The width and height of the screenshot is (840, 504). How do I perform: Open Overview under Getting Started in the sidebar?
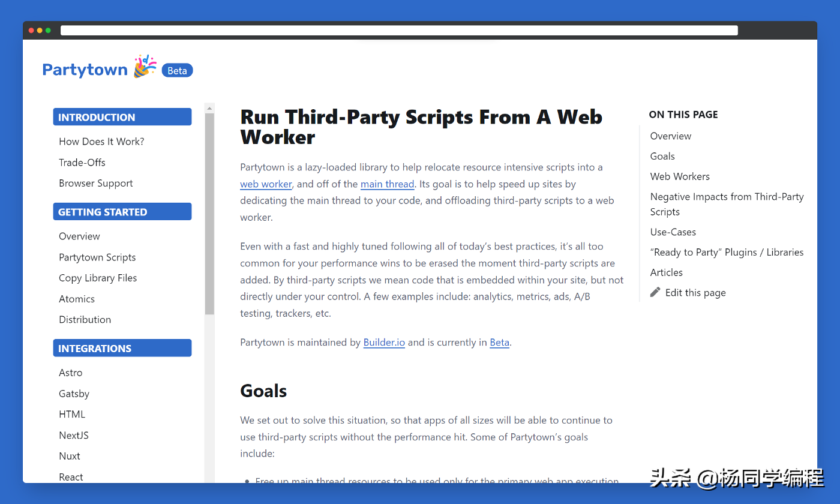pyautogui.click(x=79, y=236)
